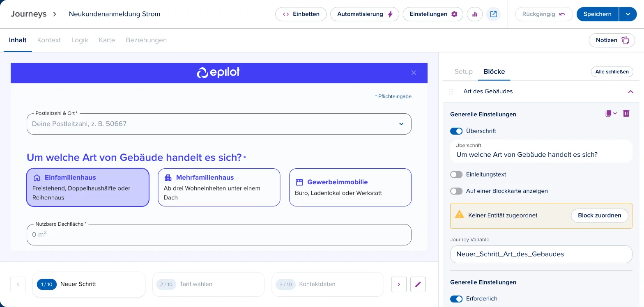Go to previous steps with left arrow
The image size is (644, 307).
(x=18, y=284)
